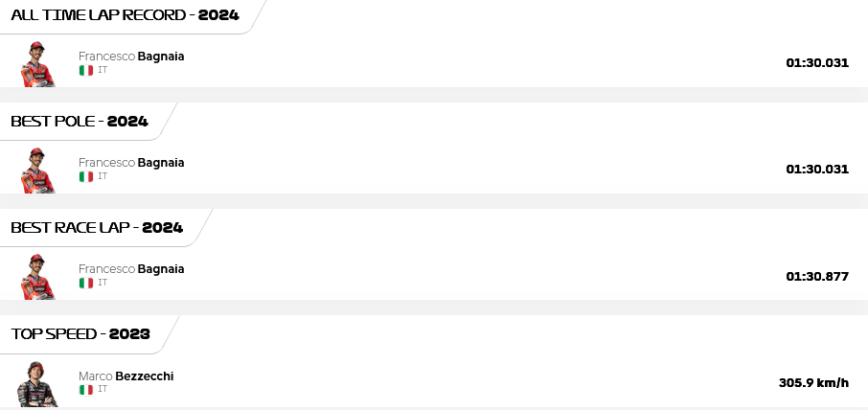Click Italian flag icon beside Bezzecchi
The height and width of the screenshot is (410, 868).
pos(86,390)
